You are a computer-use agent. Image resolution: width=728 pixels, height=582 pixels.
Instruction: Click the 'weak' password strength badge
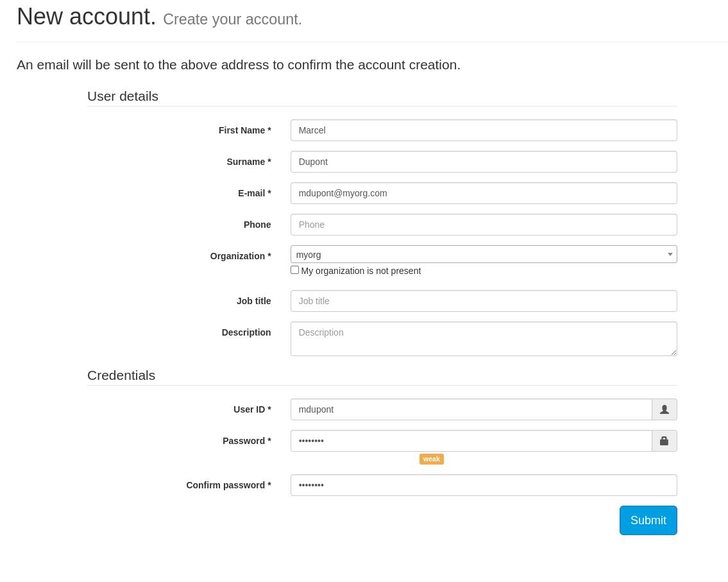tap(431, 459)
